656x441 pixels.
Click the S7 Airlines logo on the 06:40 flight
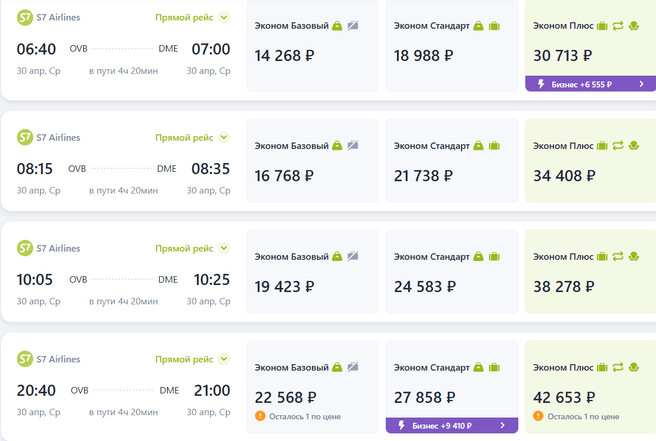point(25,17)
